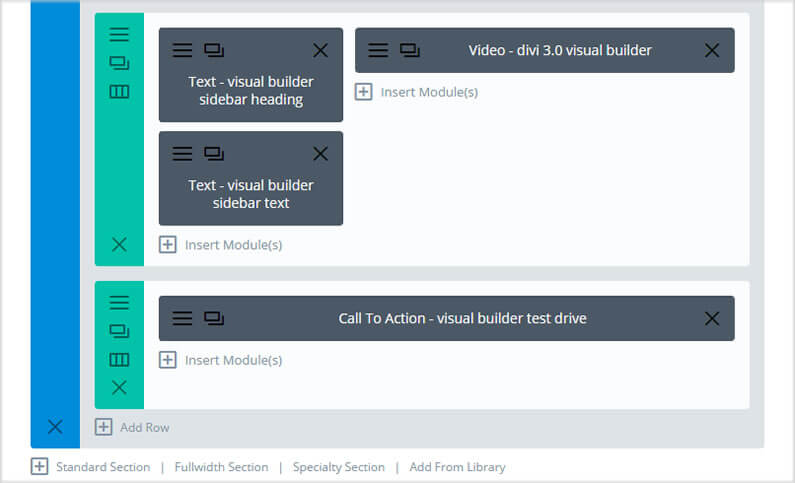
Task: Delete the Video divi 3.0 module
Action: pyautogui.click(x=712, y=50)
